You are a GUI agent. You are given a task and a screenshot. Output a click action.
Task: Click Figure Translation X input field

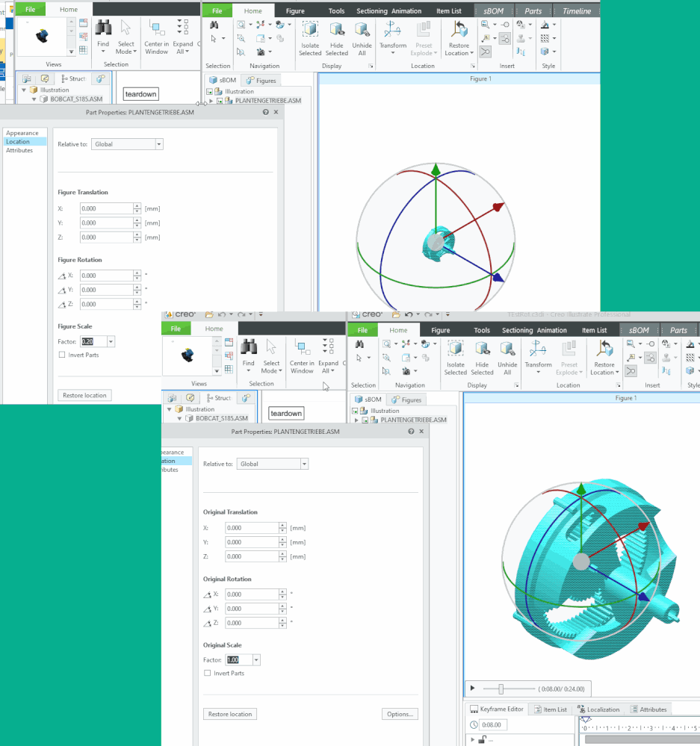coord(107,208)
